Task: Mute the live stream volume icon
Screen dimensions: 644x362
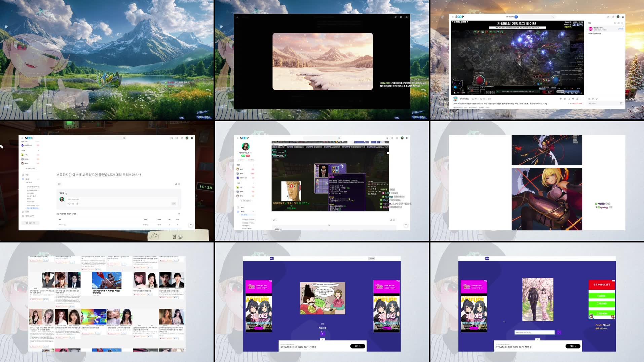Action: click(458, 93)
